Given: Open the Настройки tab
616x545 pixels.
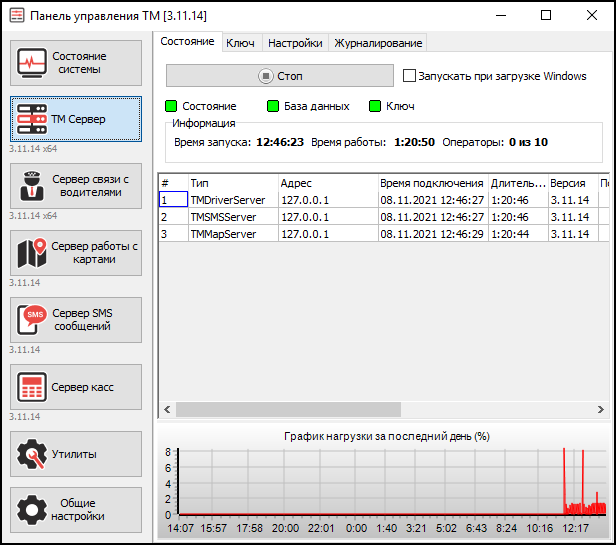Looking at the screenshot, I should pos(295,43).
